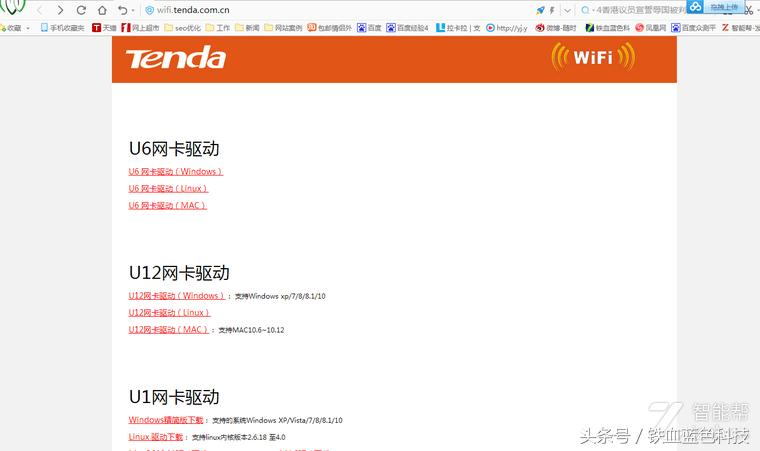
Task: Open the 包邮情侣外 bookmark
Action: pyautogui.click(x=330, y=28)
